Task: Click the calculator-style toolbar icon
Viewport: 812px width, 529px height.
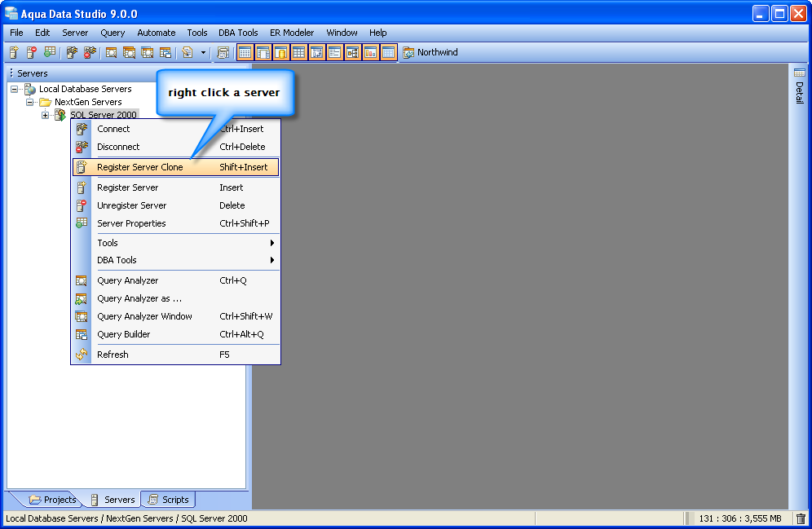Action: pos(223,52)
